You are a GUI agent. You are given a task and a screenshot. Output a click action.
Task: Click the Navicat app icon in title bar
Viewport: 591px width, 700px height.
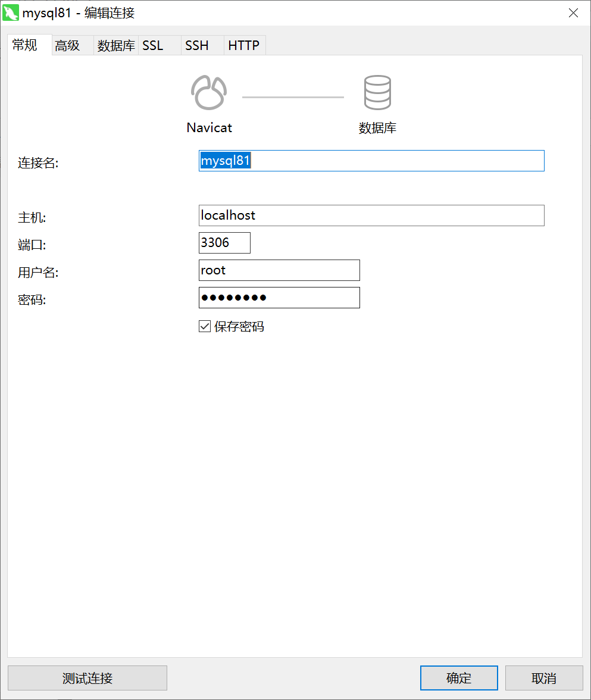click(11, 12)
